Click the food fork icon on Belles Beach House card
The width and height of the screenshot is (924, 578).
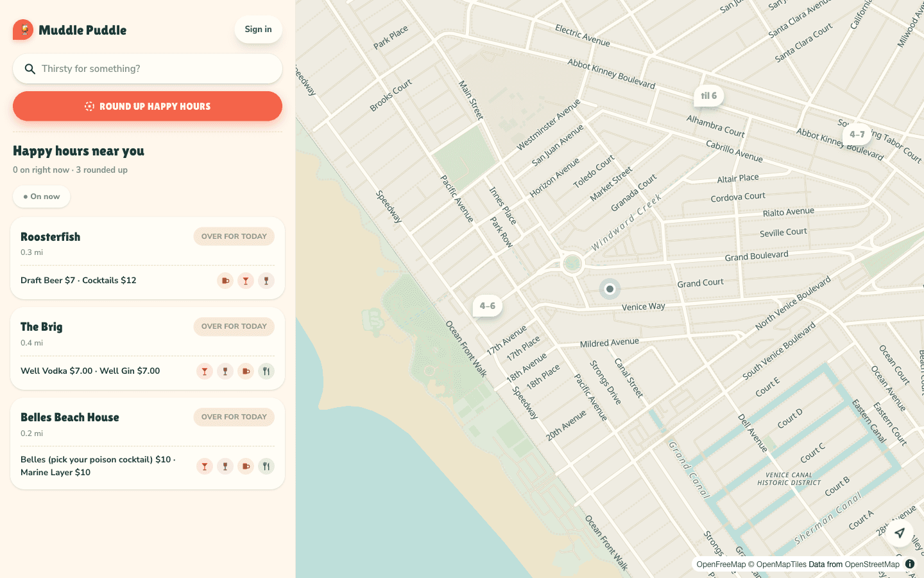tap(266, 466)
